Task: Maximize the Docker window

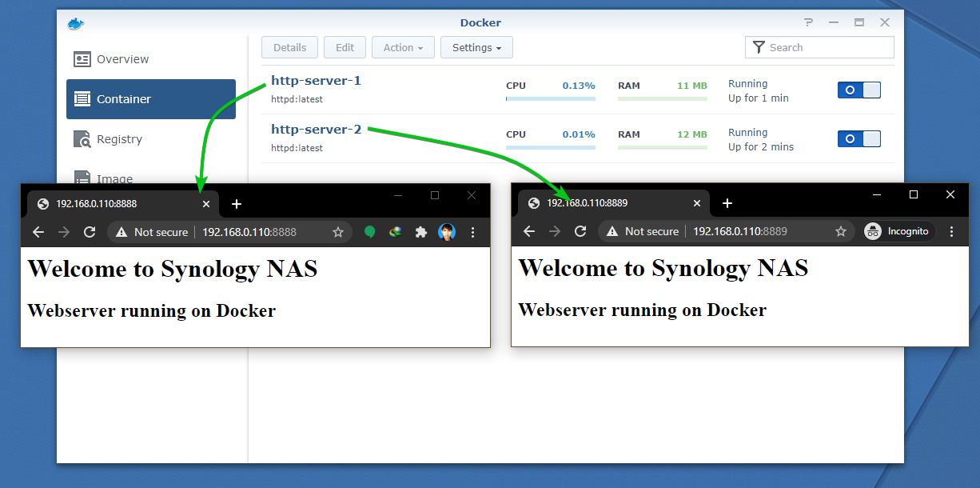Action: (859, 22)
